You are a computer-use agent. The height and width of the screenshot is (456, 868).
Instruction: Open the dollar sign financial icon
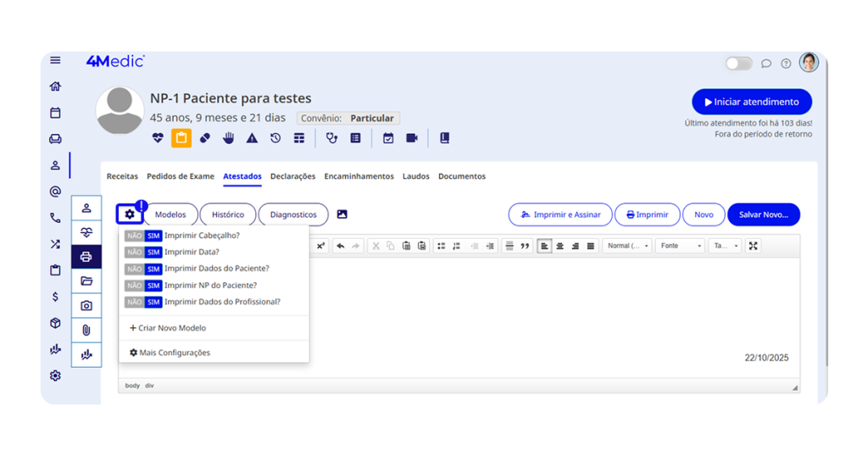coord(55,297)
